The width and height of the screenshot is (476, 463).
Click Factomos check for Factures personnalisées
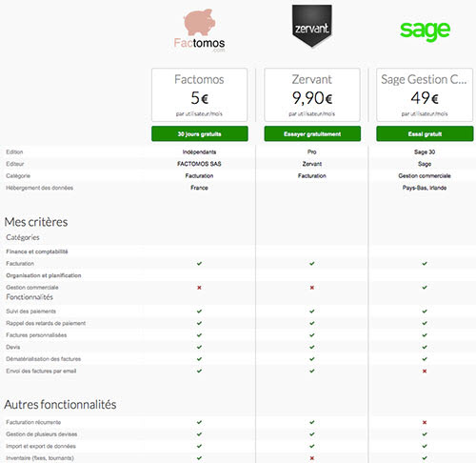pyautogui.click(x=199, y=335)
